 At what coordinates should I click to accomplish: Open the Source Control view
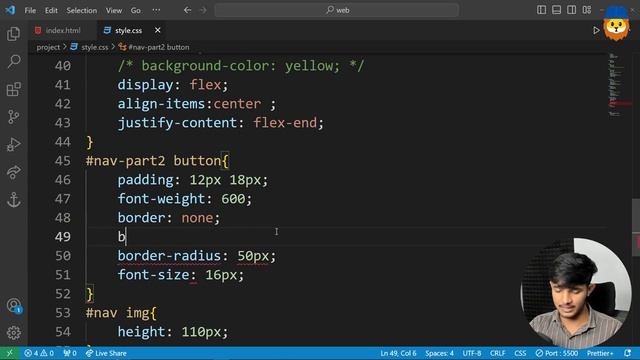coord(13,117)
